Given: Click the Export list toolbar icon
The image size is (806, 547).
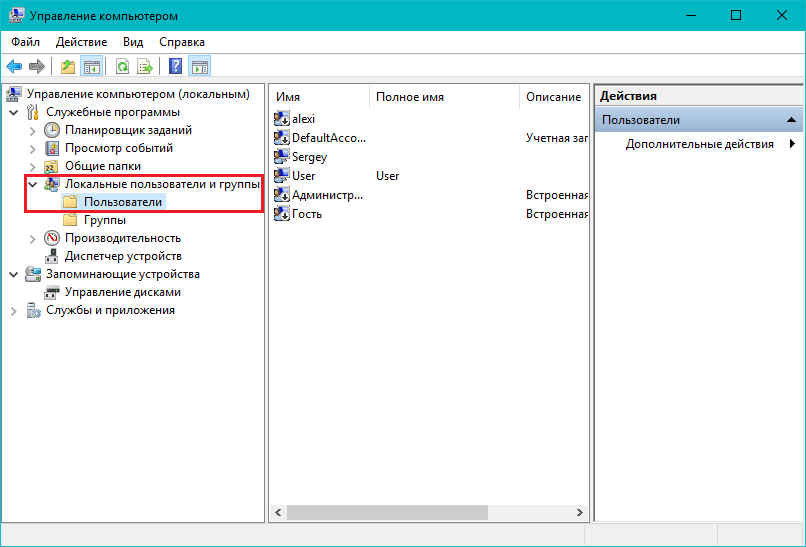Looking at the screenshot, I should coord(145,66).
